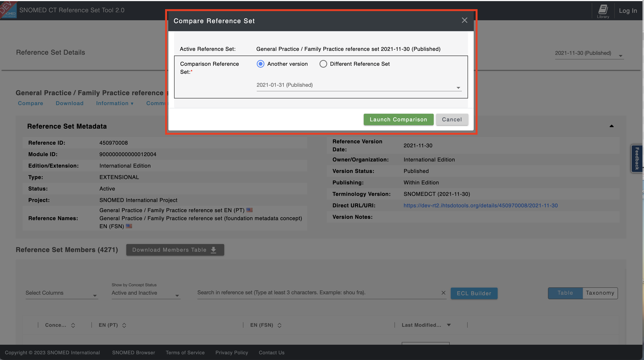Click SNOMED CT Reference Set Tool 2.0 title

coord(72,10)
